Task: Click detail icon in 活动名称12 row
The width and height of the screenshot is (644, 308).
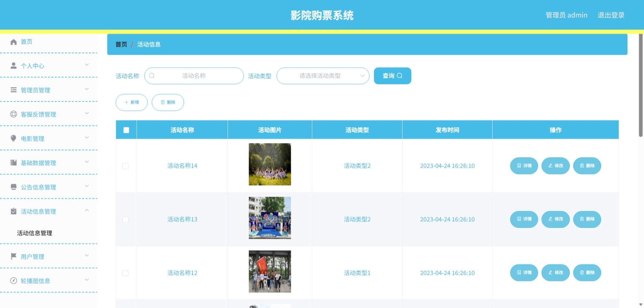Action: tap(519, 273)
